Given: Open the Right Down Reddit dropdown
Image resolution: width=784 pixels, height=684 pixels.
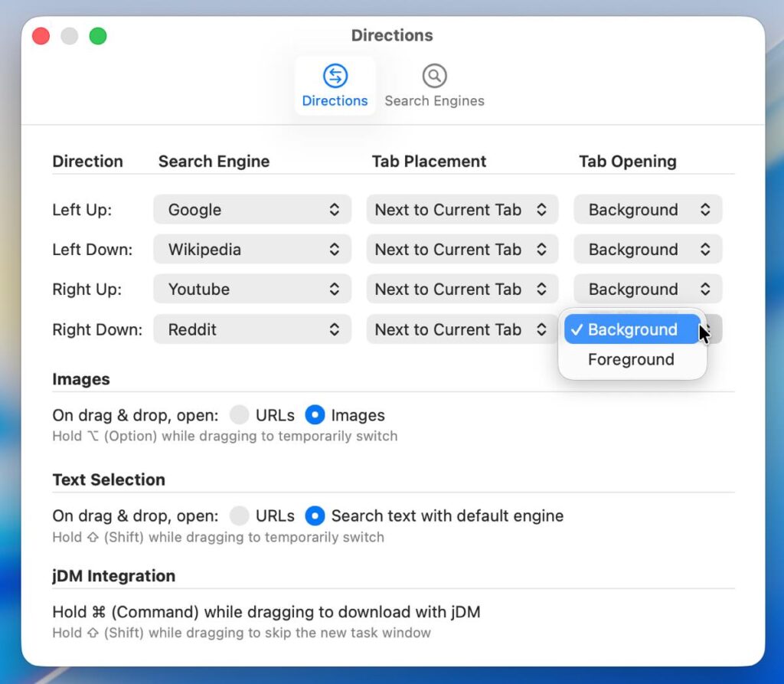Looking at the screenshot, I should (252, 330).
